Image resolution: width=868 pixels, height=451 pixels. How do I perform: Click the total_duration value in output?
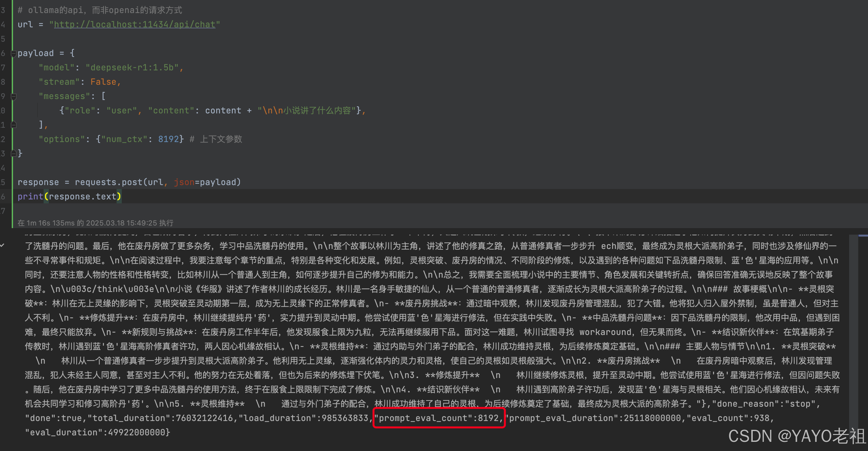(204, 418)
